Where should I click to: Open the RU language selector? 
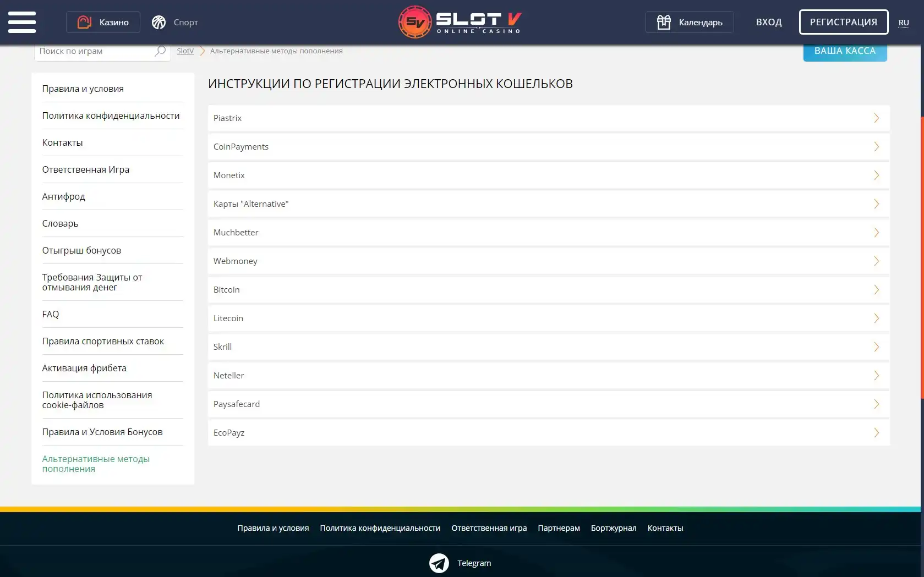tap(904, 23)
